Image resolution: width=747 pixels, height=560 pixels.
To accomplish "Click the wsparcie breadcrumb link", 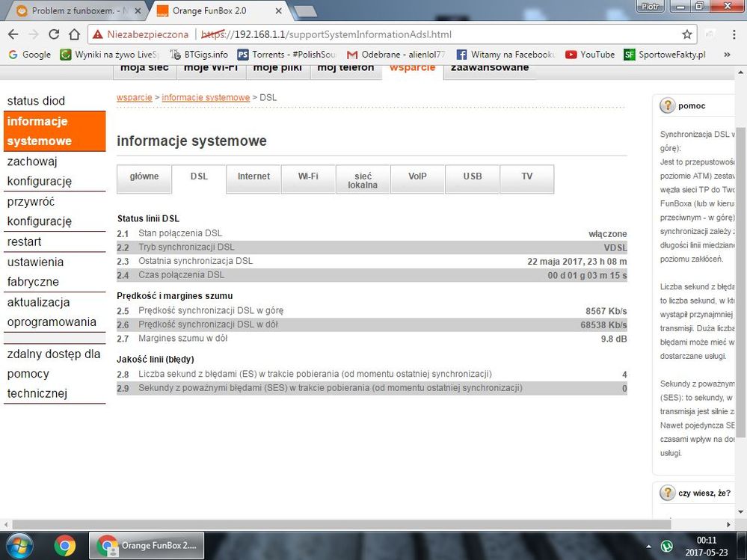I will click(x=134, y=98).
